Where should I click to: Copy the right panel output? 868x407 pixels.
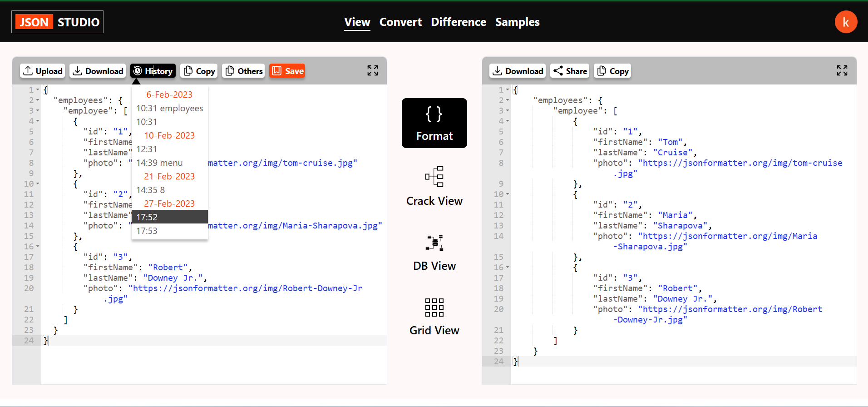tap(612, 71)
